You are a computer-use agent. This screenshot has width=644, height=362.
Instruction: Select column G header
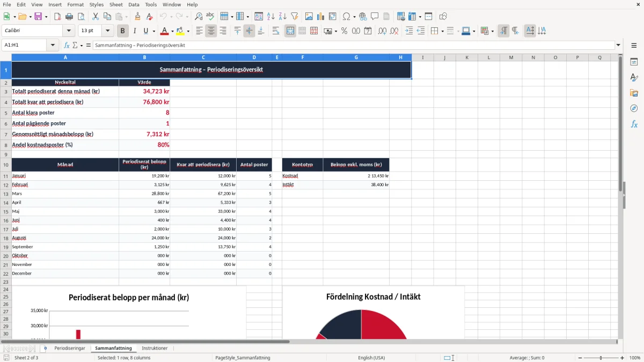[x=356, y=57]
